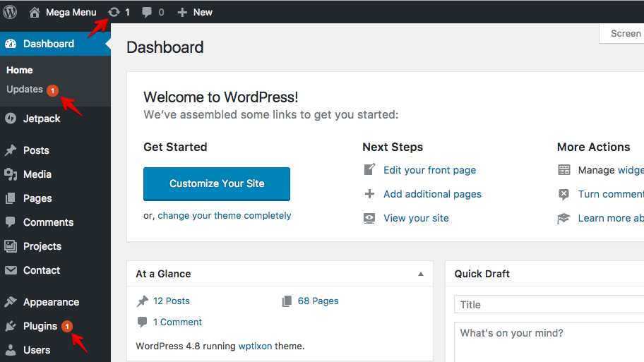644x362 pixels.
Task: Click the Mega Menu site name in admin bar
Action: tap(71, 12)
